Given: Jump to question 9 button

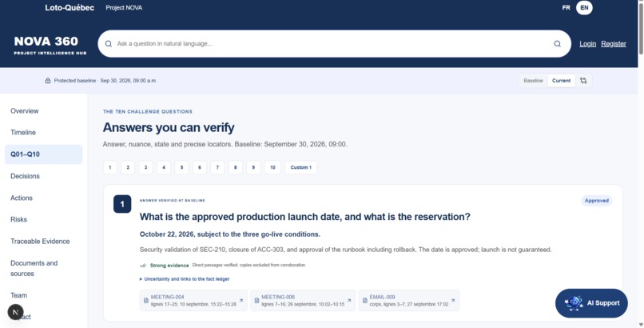Looking at the screenshot, I should tap(253, 167).
